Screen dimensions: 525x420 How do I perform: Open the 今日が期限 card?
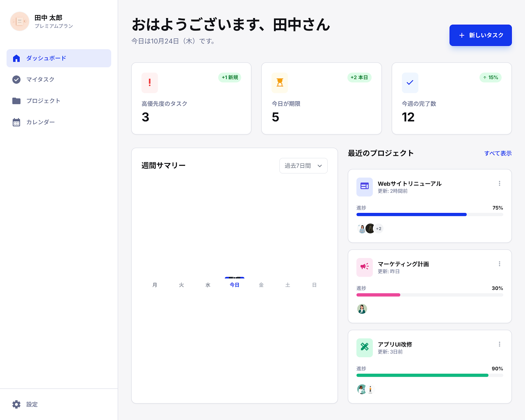pyautogui.click(x=321, y=98)
